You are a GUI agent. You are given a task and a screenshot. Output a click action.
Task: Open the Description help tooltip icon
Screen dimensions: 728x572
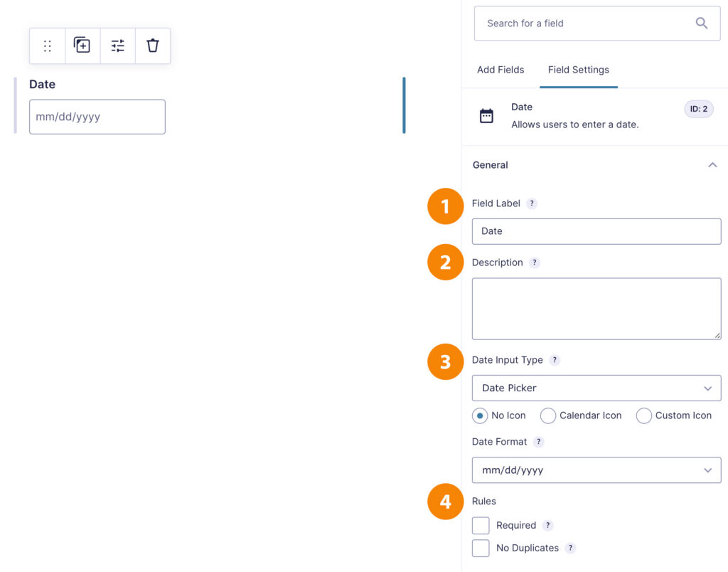[535, 263]
